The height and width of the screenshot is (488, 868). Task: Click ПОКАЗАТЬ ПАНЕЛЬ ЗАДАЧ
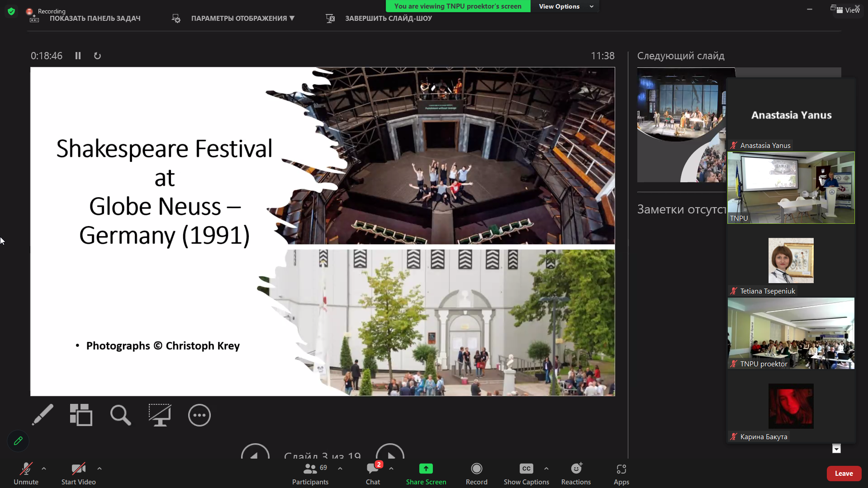pos(95,19)
